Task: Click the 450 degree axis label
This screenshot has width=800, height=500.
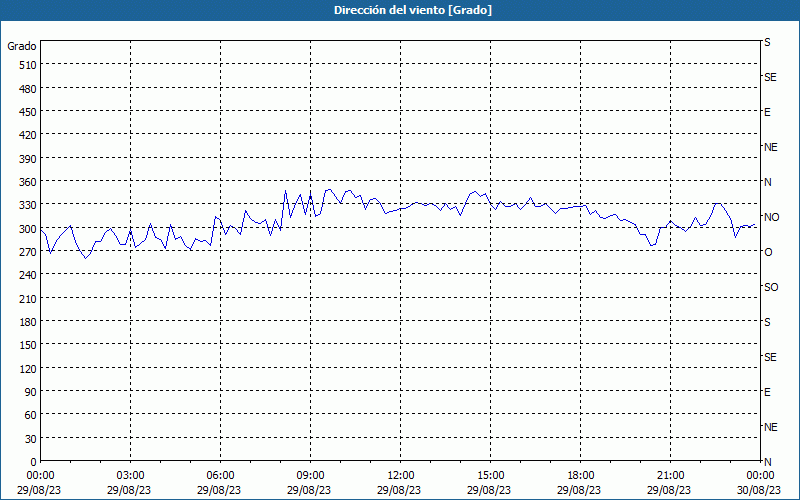Action: [x=29, y=112]
